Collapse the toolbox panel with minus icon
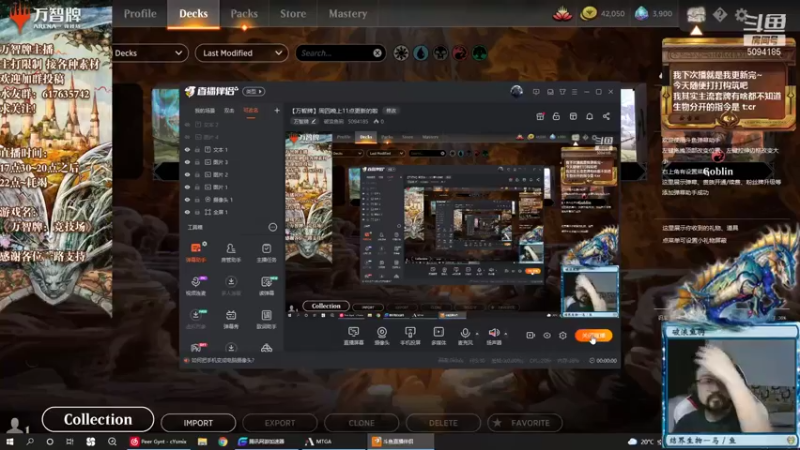This screenshot has height=450, width=800. [273, 227]
